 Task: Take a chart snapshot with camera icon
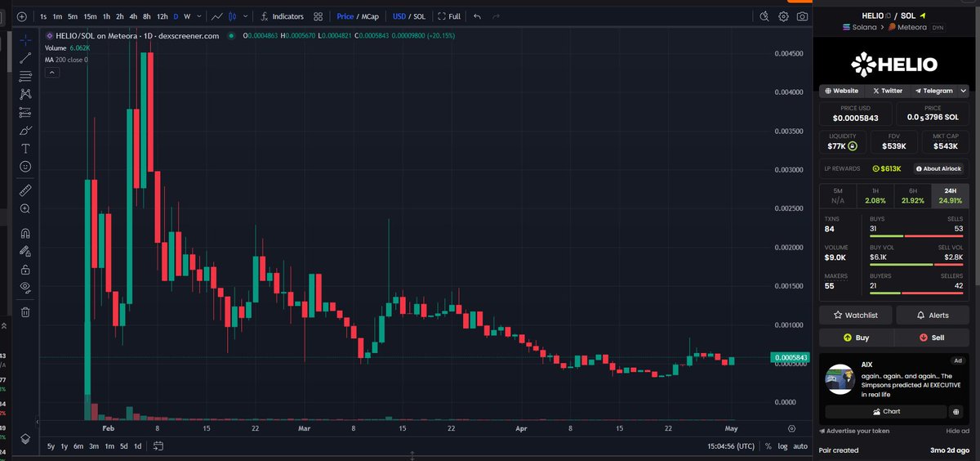point(803,16)
